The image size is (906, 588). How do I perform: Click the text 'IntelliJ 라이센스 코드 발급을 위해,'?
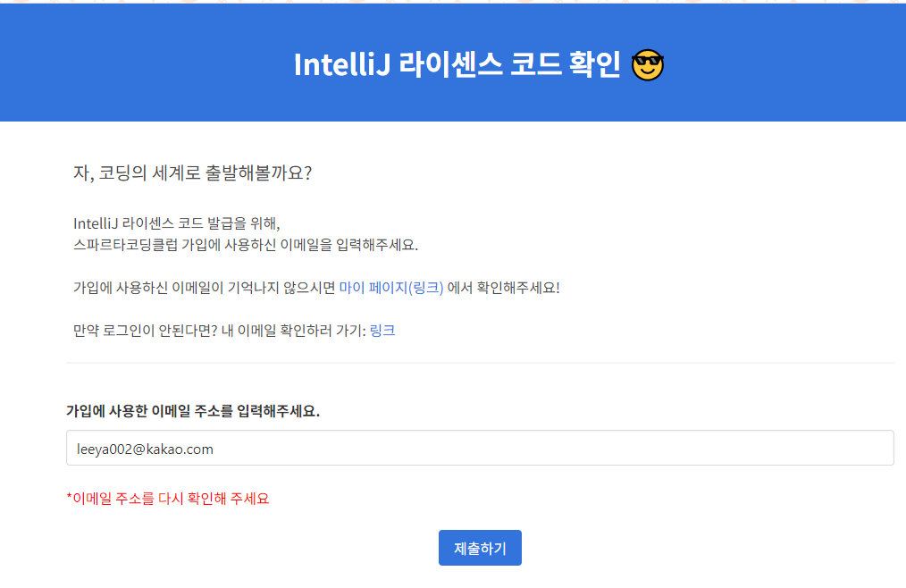click(177, 223)
